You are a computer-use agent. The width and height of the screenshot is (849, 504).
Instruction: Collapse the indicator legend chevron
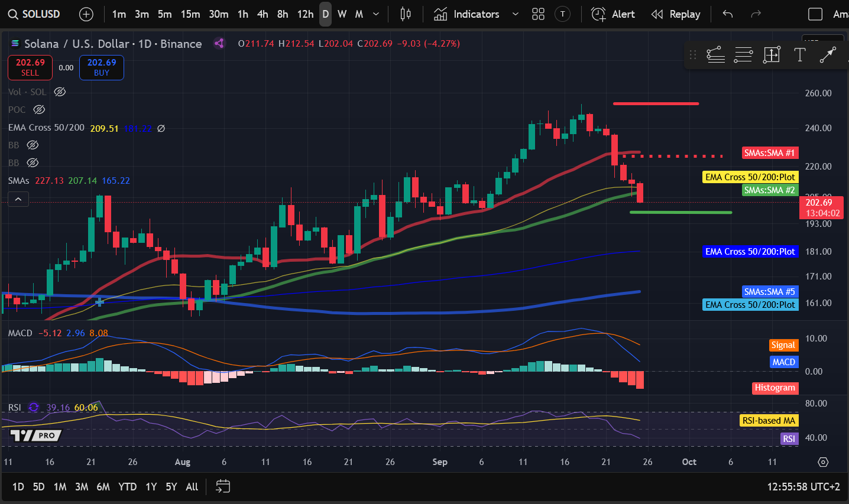(x=18, y=199)
